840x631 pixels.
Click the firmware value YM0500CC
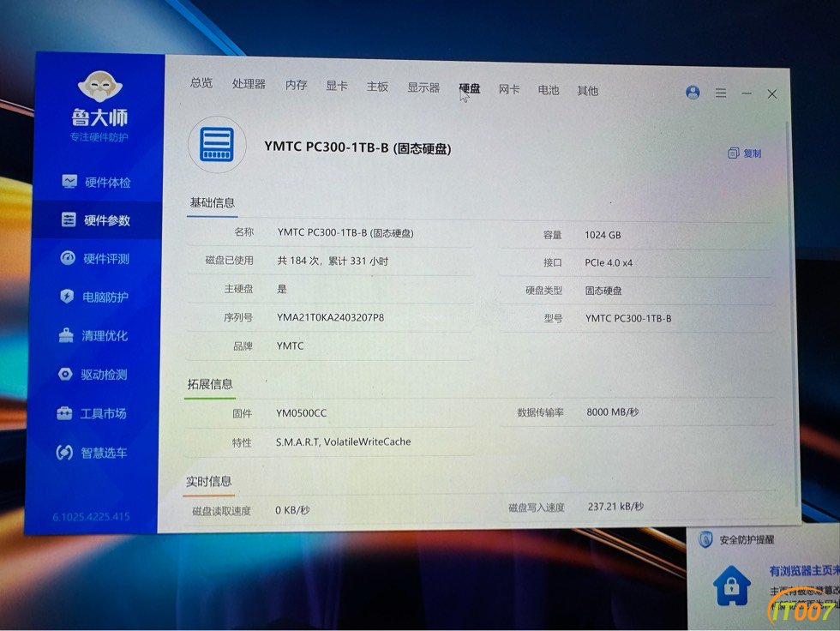[x=301, y=413]
